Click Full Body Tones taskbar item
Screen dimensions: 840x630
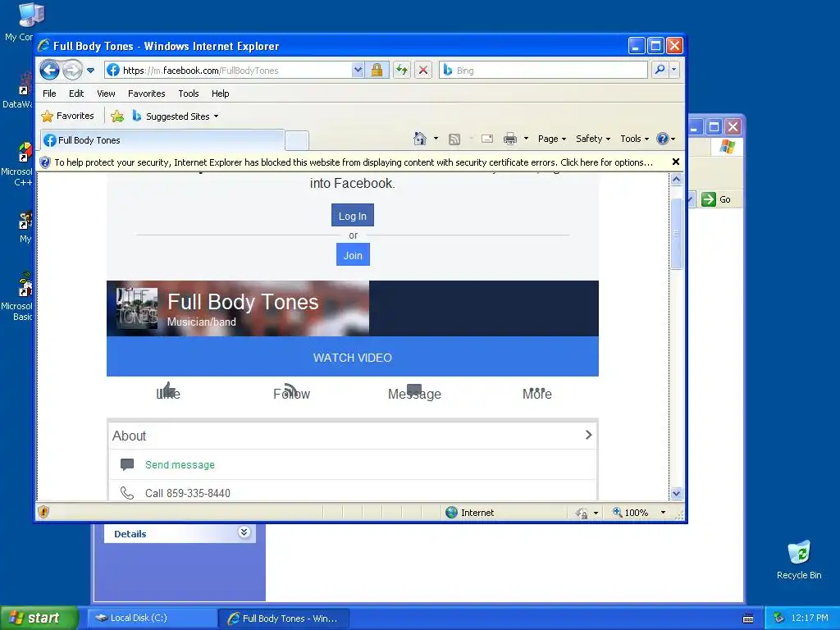coord(284,619)
